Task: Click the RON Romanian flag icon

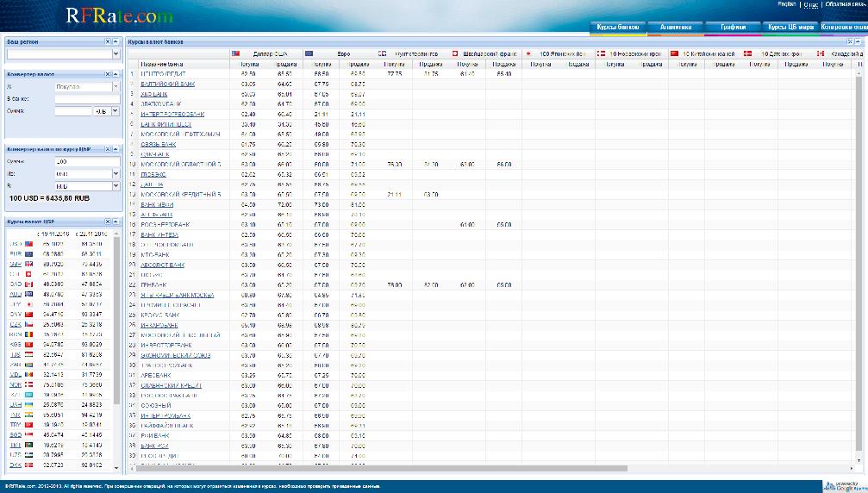Action: (x=28, y=334)
